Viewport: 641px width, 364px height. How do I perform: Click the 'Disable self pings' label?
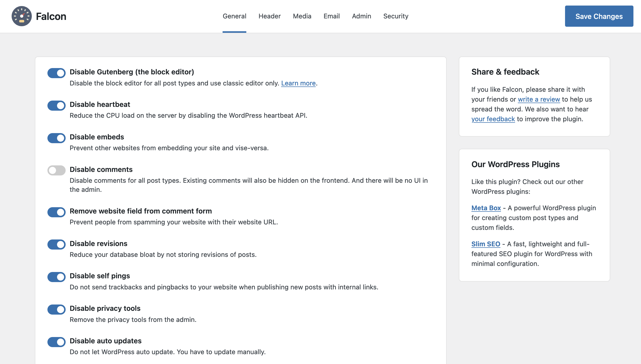click(100, 276)
